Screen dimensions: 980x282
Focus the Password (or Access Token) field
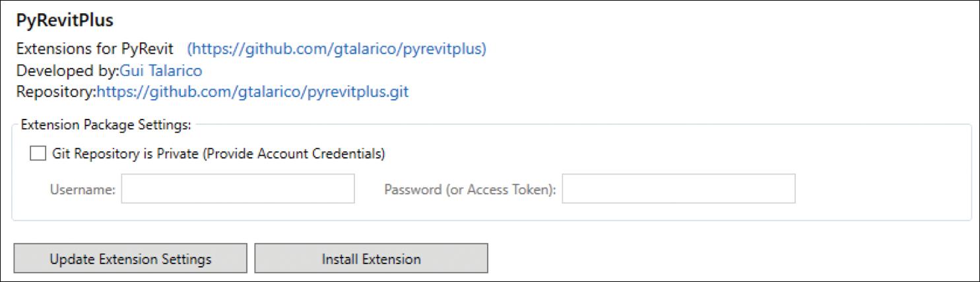[x=678, y=189]
